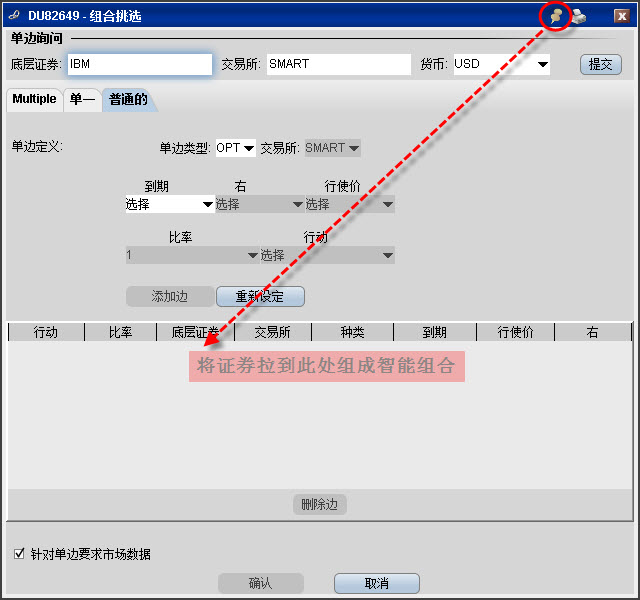Click the 重新设定 button
This screenshot has width=640, height=600.
tap(260, 296)
